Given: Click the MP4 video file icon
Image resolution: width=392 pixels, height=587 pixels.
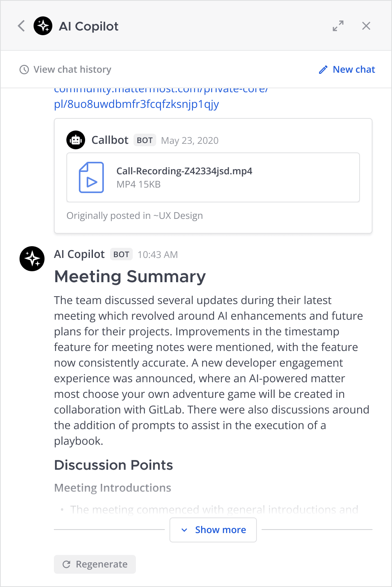Looking at the screenshot, I should [91, 177].
